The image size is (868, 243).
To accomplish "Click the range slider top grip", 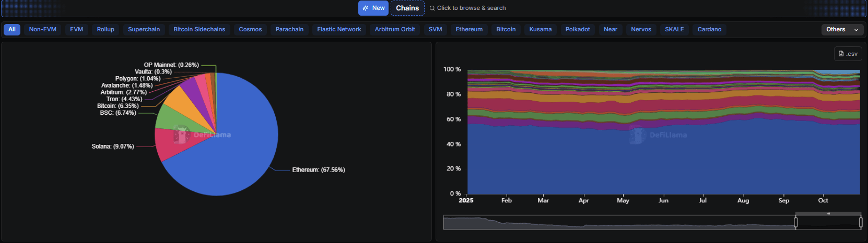I will point(828,213).
